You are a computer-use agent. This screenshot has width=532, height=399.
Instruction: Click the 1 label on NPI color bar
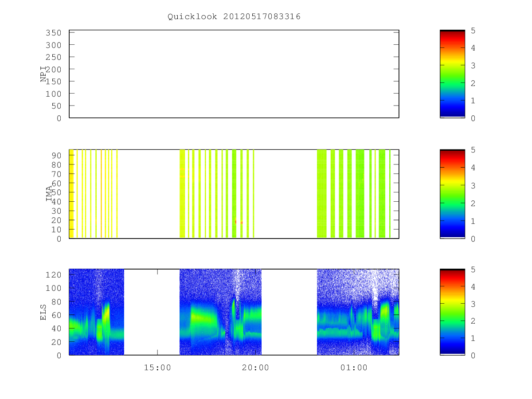click(x=473, y=100)
